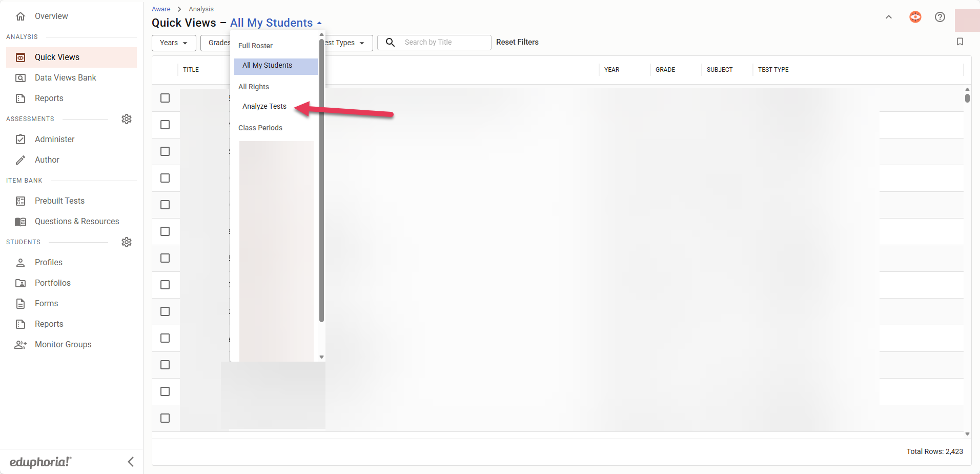Open the help question mark icon
The width and height of the screenshot is (980, 474).
coord(940,17)
